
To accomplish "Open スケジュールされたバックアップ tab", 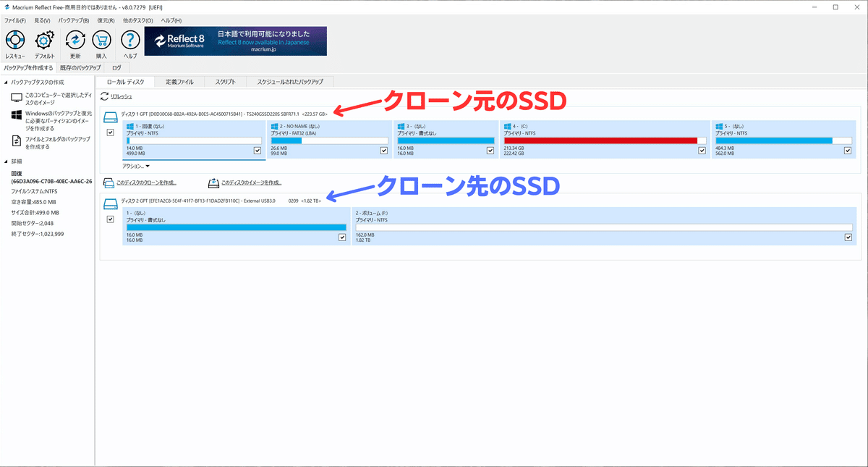I will click(290, 82).
